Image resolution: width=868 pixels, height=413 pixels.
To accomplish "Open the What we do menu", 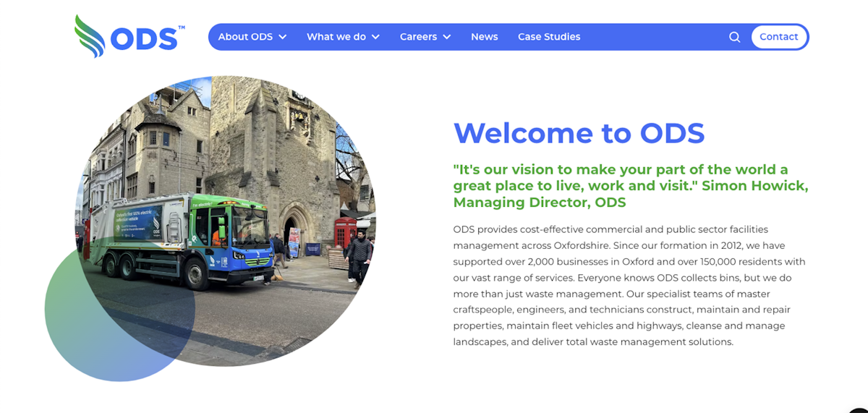I will [336, 37].
